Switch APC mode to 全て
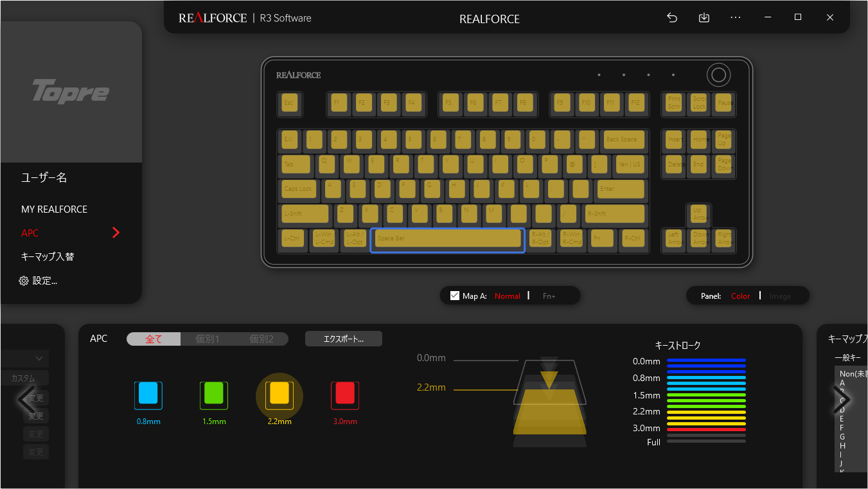Screen dimensions: 868x489 (x=154, y=339)
